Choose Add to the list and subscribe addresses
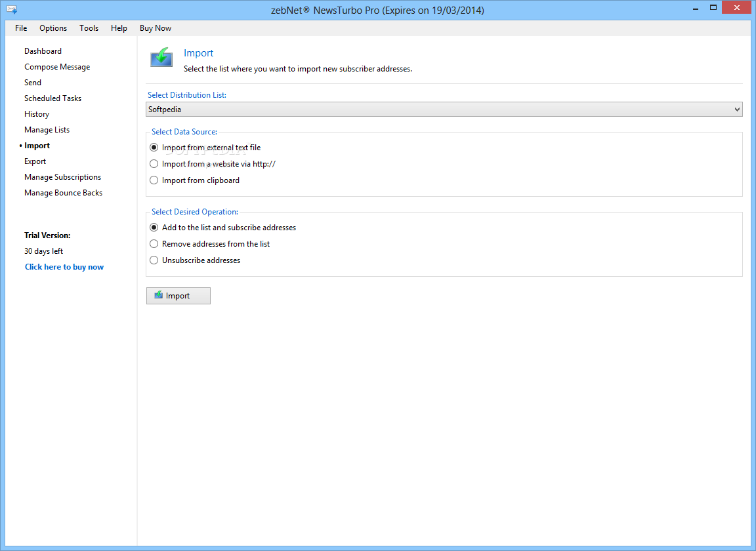 click(223, 228)
